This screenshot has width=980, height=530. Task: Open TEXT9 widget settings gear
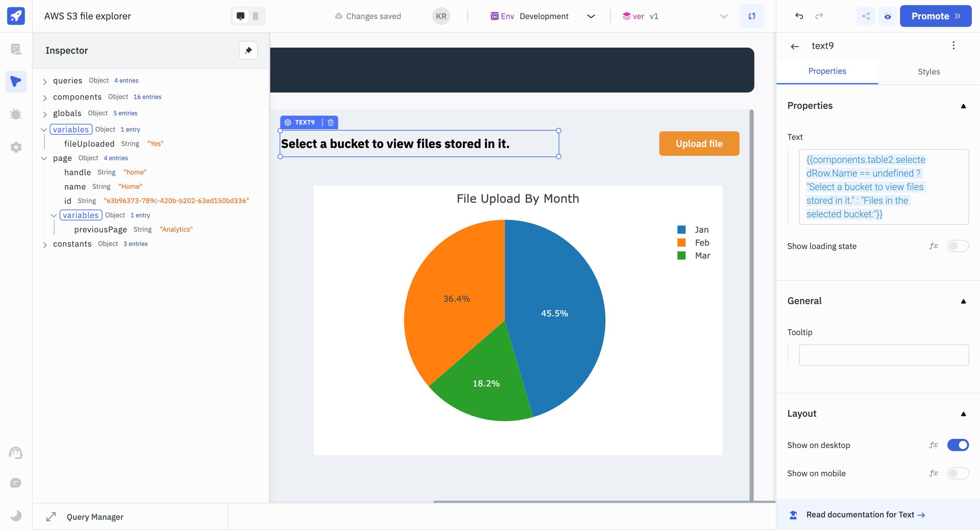coord(288,122)
